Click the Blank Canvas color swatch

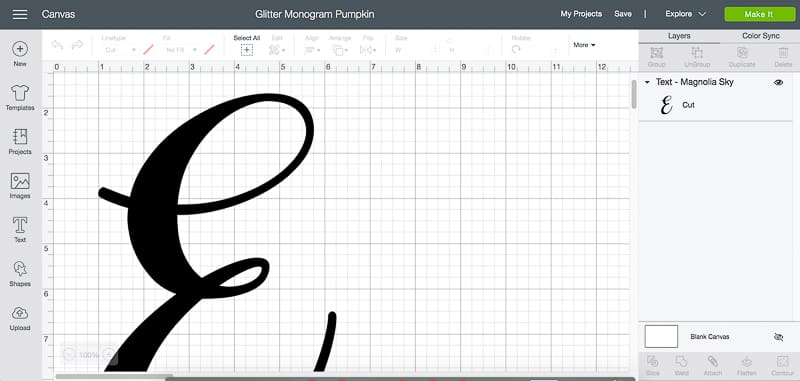coord(661,337)
